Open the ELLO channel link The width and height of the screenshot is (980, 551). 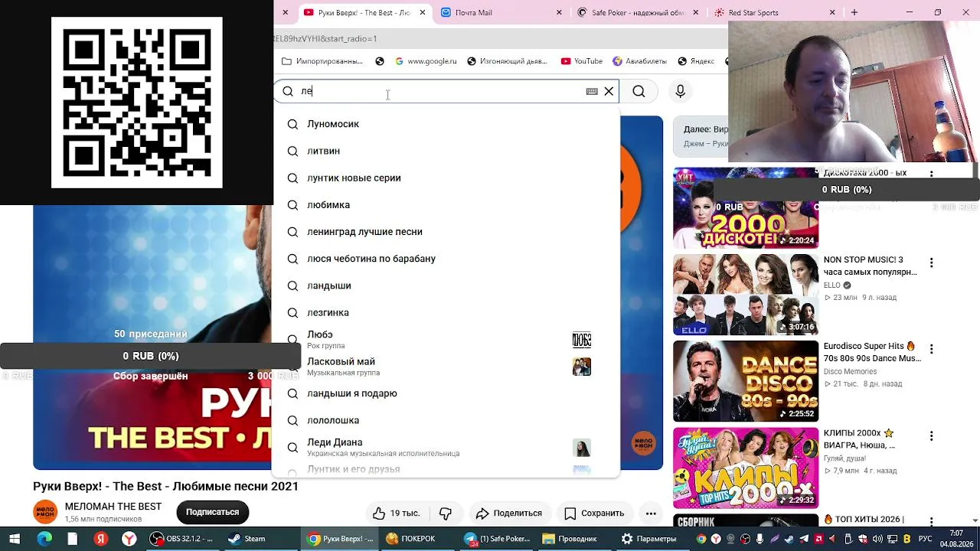coord(832,285)
